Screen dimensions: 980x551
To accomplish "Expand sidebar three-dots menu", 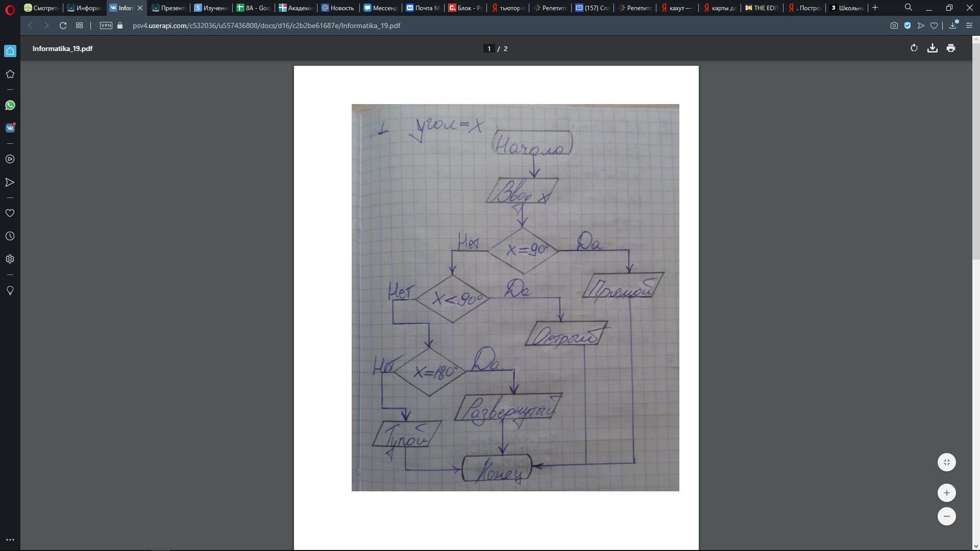I will [10, 540].
